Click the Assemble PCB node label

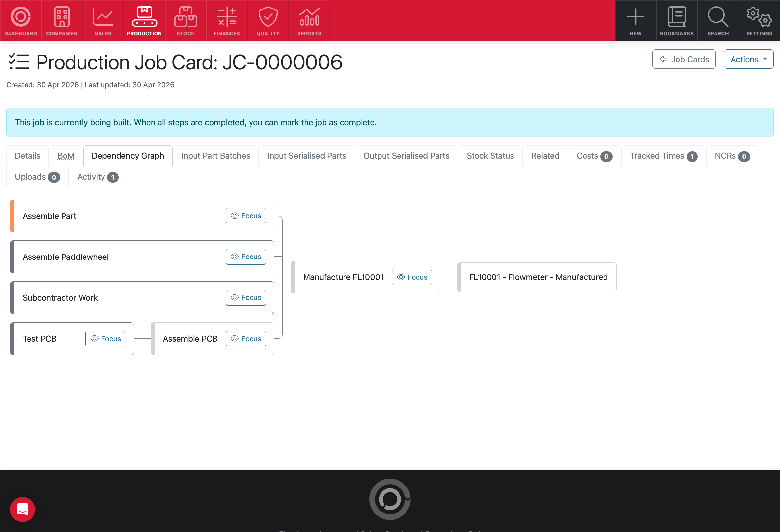pos(190,339)
